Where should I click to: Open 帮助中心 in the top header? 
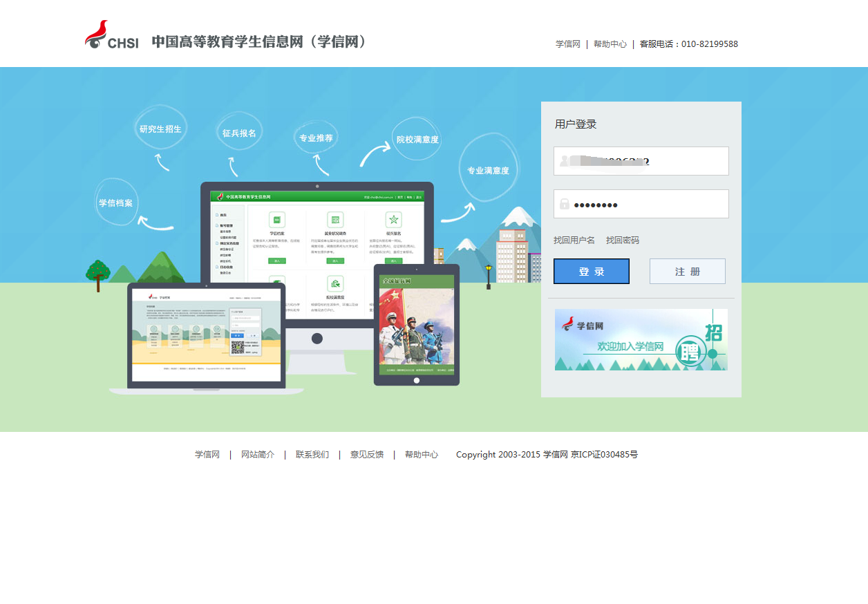(610, 44)
